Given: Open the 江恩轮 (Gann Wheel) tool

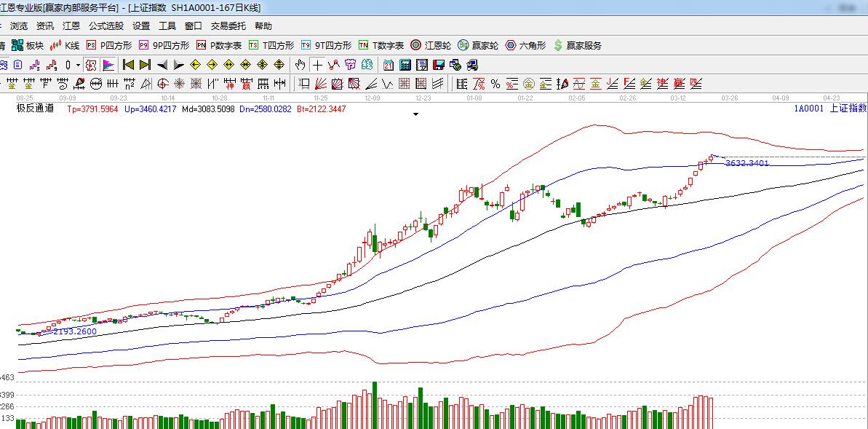Looking at the screenshot, I should pyautogui.click(x=431, y=45).
